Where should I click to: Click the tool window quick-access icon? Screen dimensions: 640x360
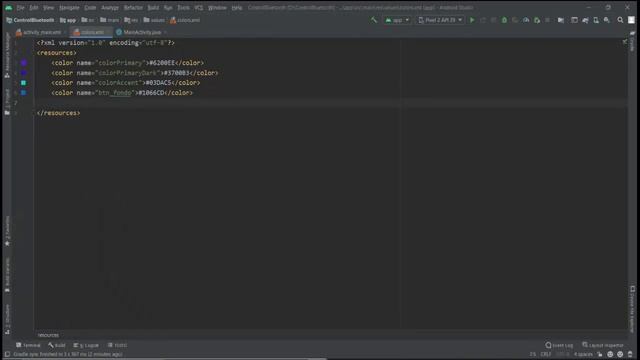[7, 354]
